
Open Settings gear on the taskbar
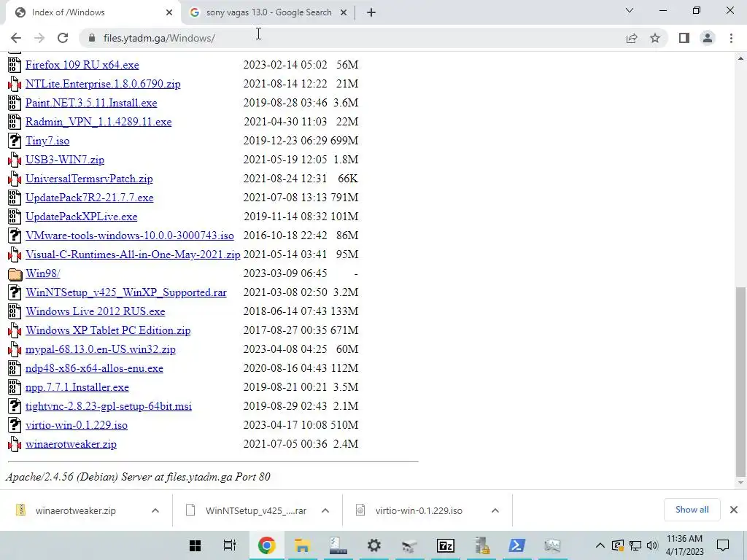tap(374, 545)
